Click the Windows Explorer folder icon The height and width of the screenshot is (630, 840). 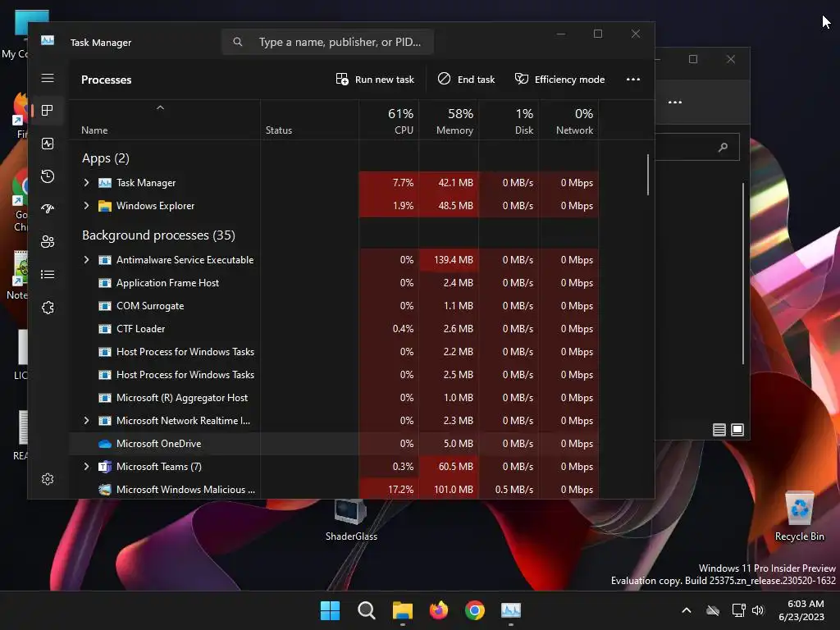(x=105, y=206)
